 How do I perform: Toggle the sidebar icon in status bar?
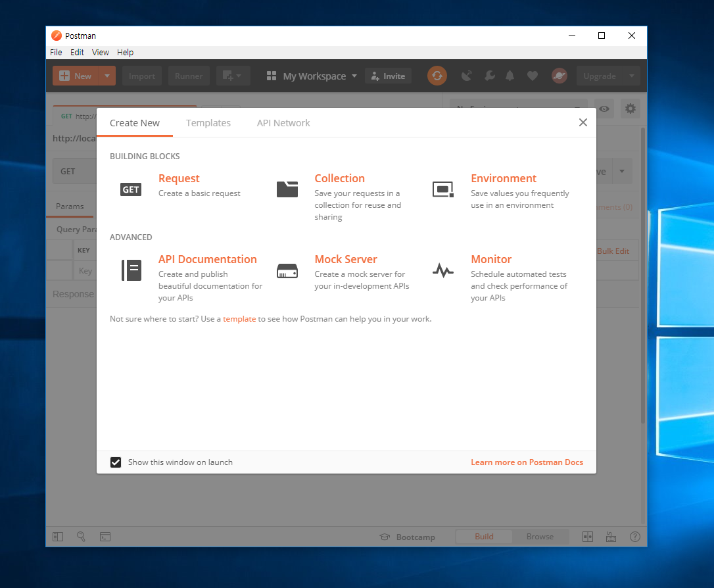58,537
